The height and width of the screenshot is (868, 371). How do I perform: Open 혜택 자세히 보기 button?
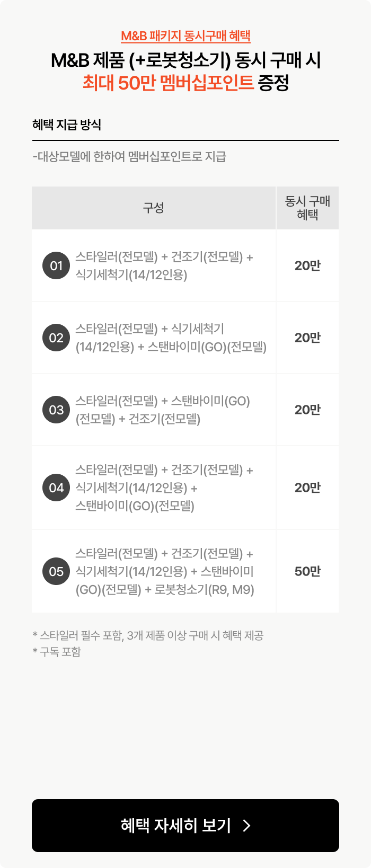tap(185, 826)
